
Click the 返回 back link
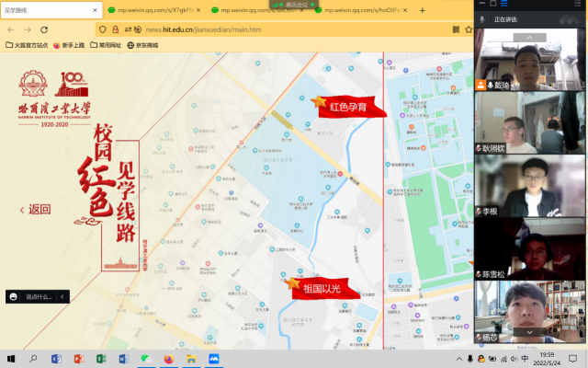pos(35,209)
